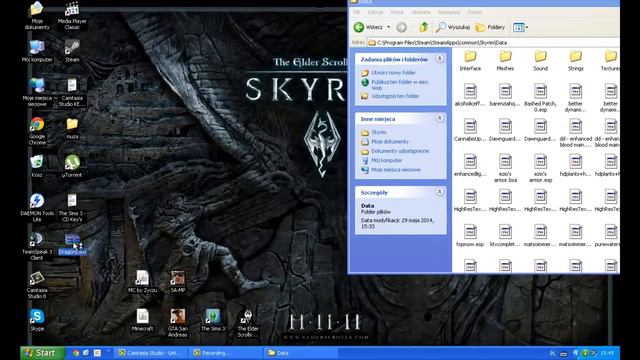Open Media Player Classic desktop icon
640x360 pixels.
(72, 16)
